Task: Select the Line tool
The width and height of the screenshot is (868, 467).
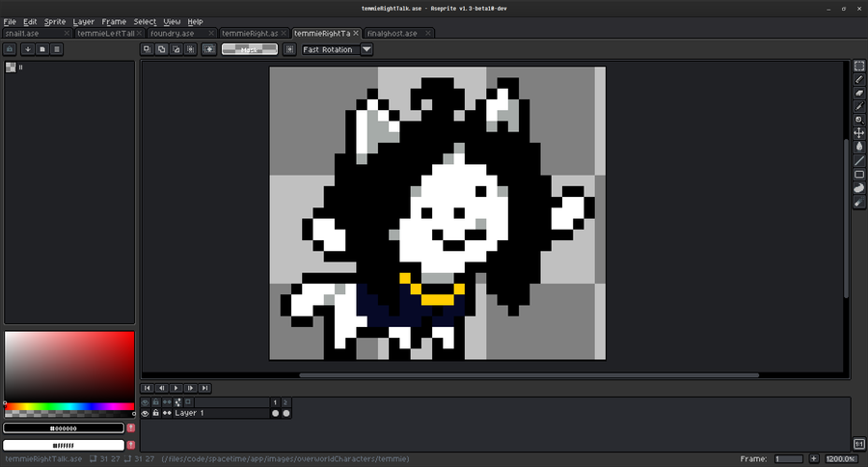Action: click(859, 161)
